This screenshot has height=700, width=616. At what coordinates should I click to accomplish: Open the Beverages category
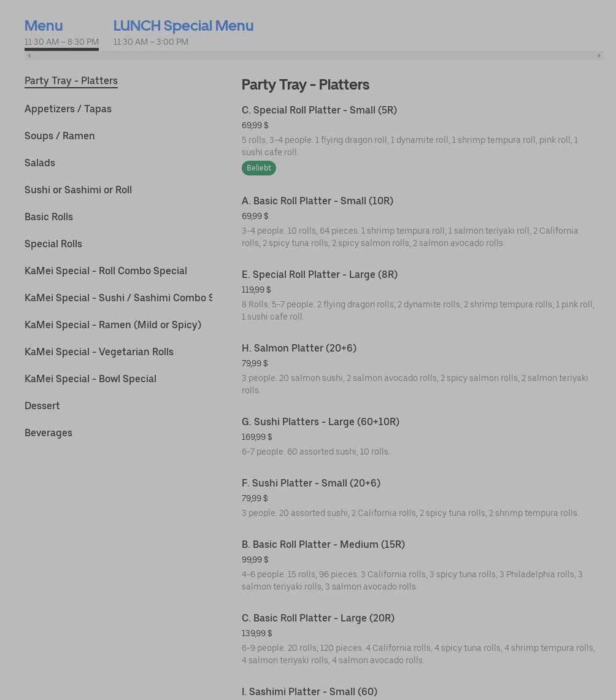point(48,433)
